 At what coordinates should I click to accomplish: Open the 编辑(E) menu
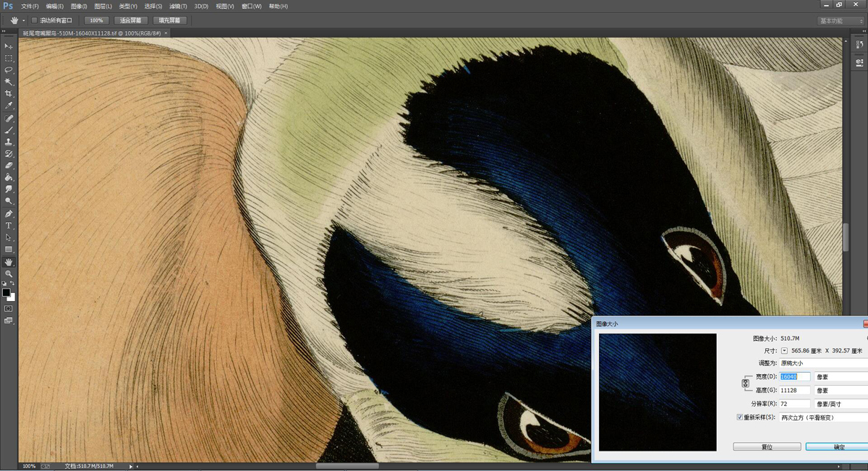55,6
